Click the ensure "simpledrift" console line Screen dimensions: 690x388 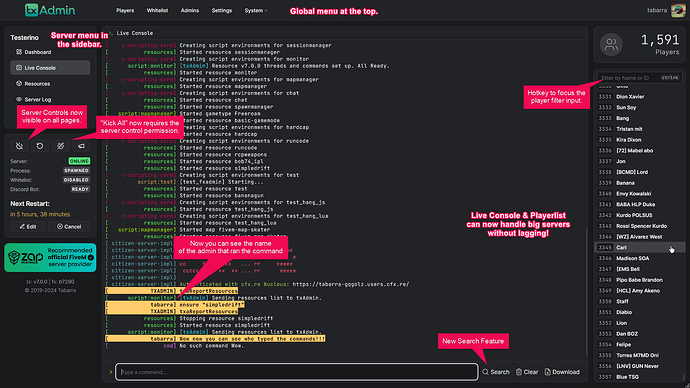point(175,305)
